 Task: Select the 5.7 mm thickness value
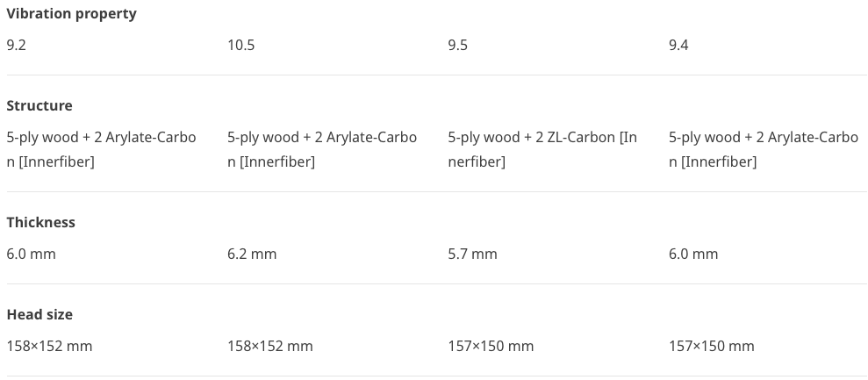click(473, 254)
